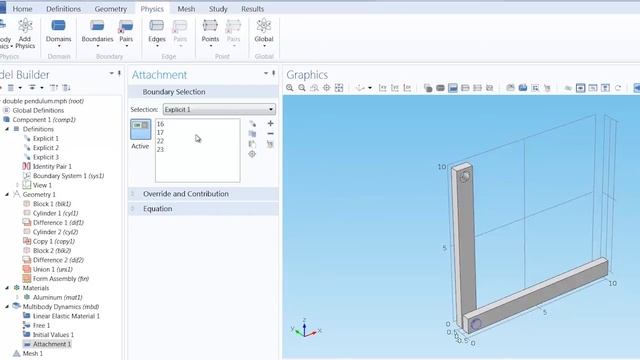Open the boundary Pairs menu

point(126,33)
